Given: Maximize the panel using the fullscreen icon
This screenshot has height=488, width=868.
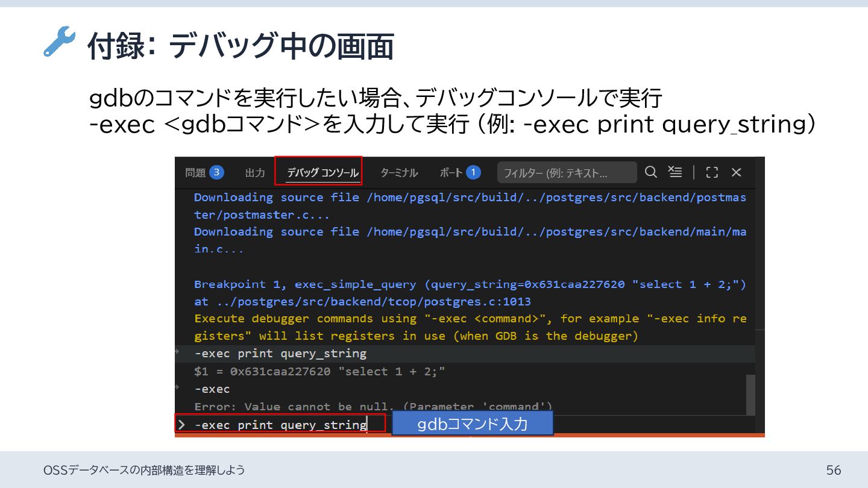Looking at the screenshot, I should 712,172.
